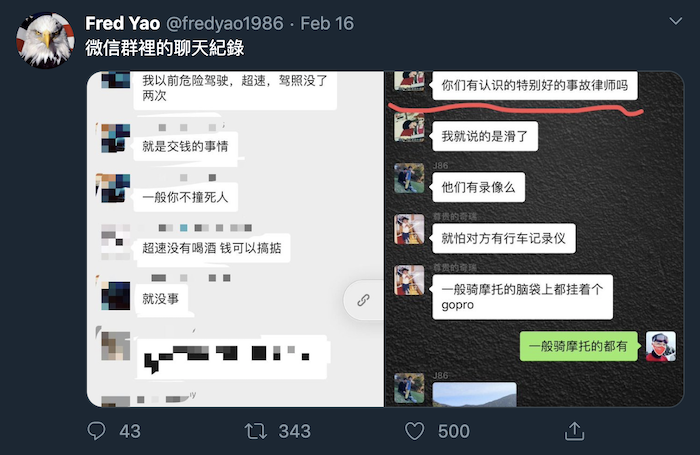Open the share tweet icon

(574, 431)
